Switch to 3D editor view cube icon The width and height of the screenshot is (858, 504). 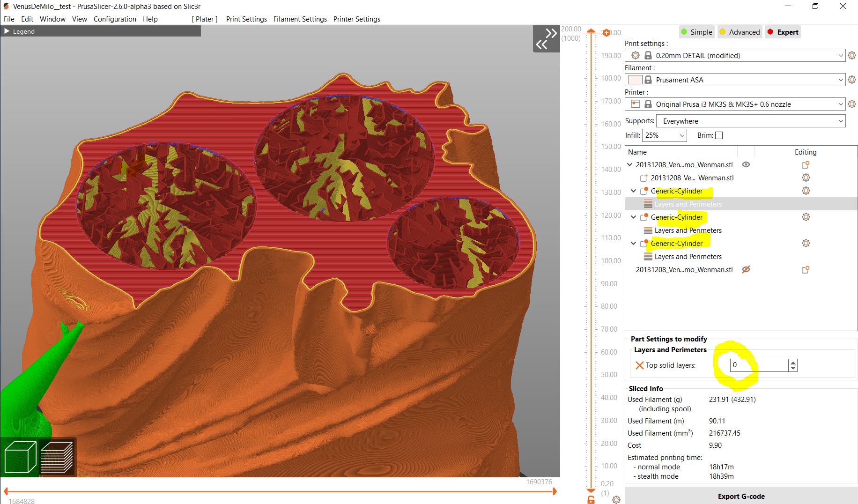pyautogui.click(x=20, y=457)
